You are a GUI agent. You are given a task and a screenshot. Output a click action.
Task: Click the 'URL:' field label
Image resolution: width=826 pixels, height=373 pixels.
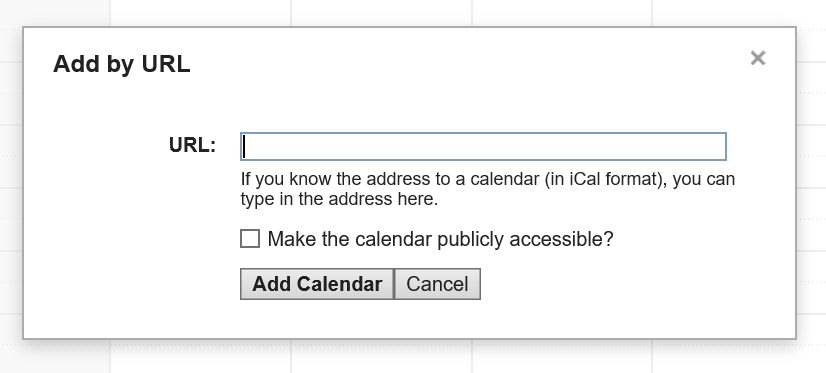click(x=192, y=145)
